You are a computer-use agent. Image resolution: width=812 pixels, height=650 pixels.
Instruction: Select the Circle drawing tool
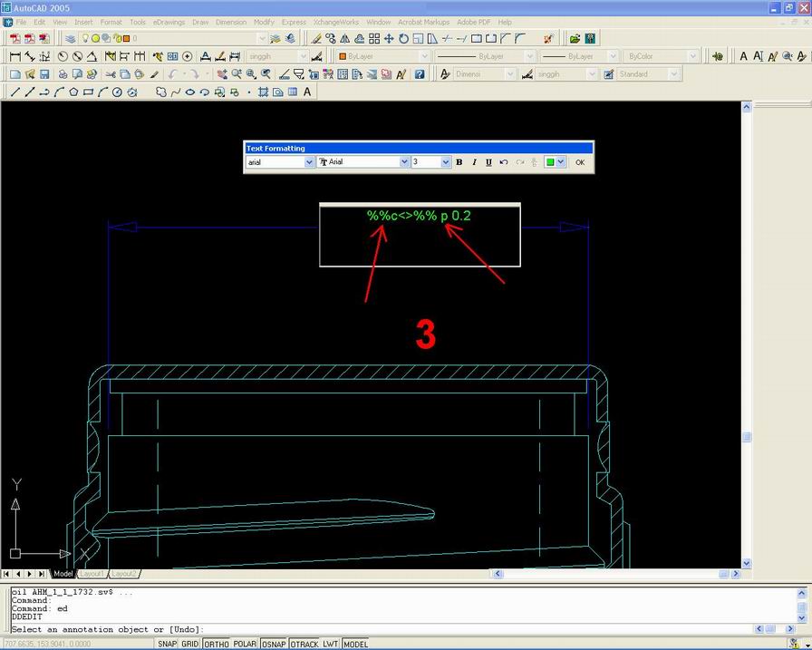pyautogui.click(x=117, y=92)
